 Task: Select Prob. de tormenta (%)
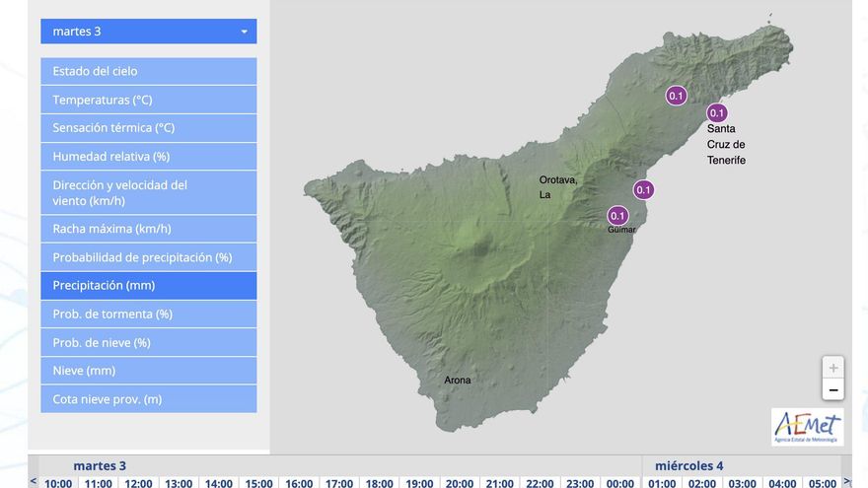(148, 314)
